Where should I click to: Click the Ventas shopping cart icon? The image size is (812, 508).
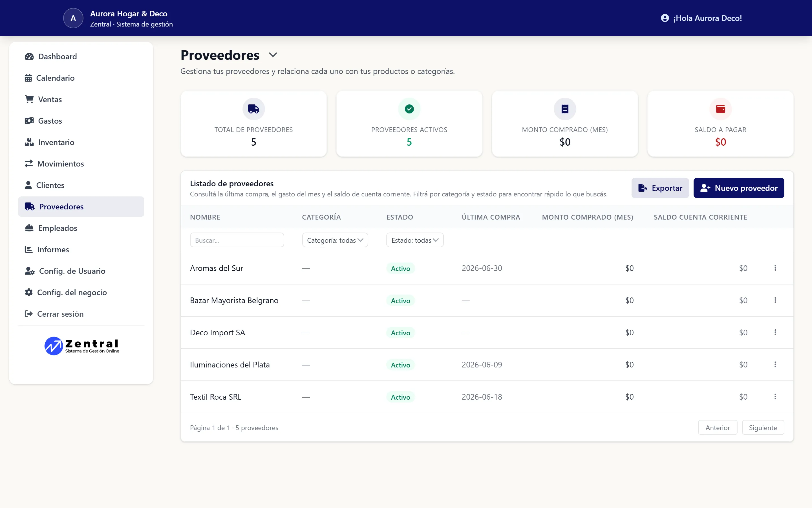click(29, 99)
